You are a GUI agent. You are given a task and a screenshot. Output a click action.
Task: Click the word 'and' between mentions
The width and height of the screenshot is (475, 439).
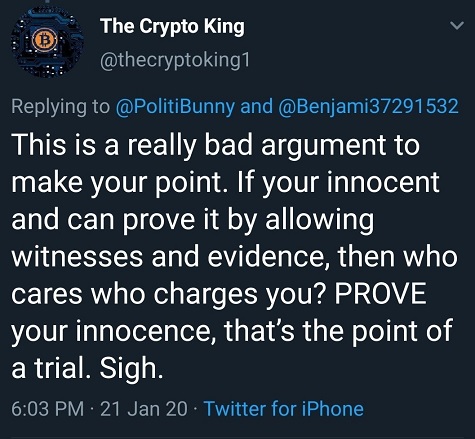256,107
